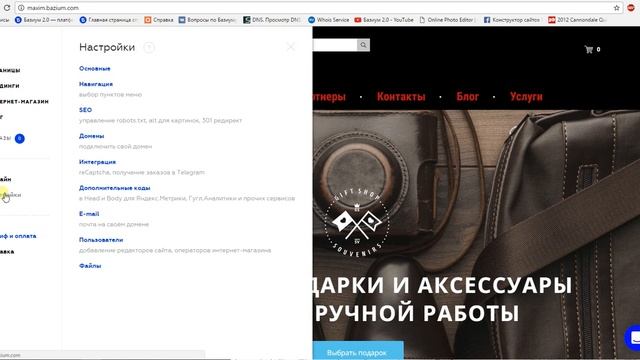The image size is (640, 360).
Task: Open the Справка bookmark
Action: [x=159, y=20]
